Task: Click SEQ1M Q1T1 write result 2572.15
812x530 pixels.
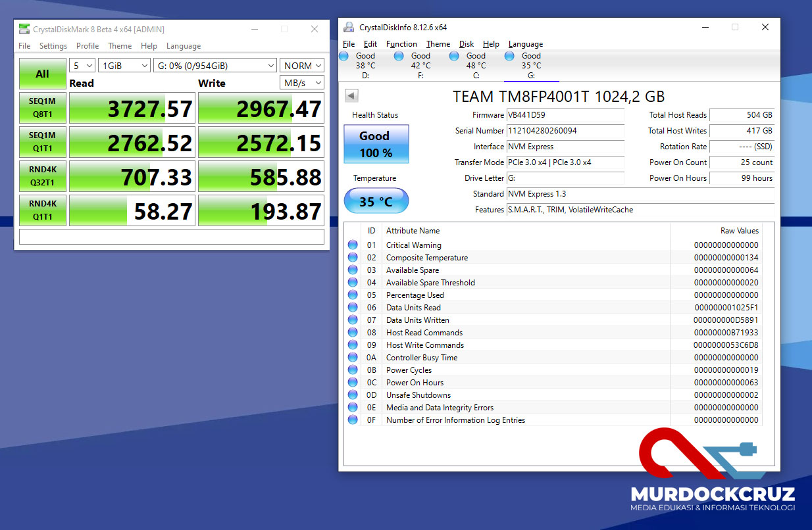Action: (x=261, y=142)
